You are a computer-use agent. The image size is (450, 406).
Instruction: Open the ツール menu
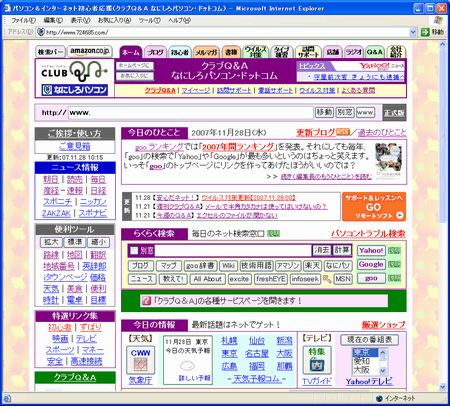(x=149, y=20)
